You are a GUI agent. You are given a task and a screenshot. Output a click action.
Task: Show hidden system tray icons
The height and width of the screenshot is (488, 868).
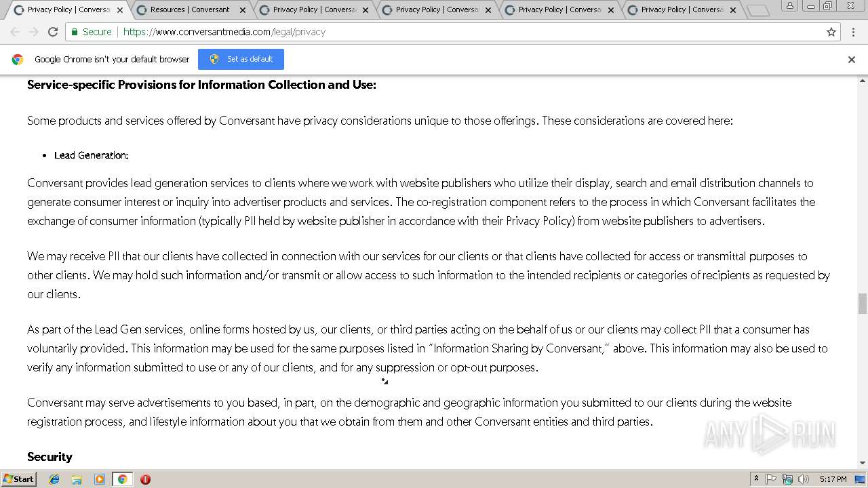(756, 479)
